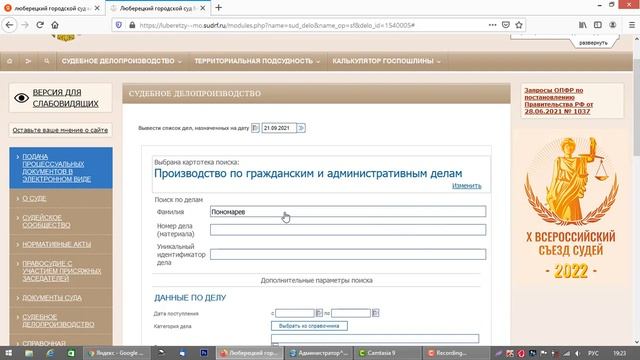Open 'ДОКУМЕНТЫ СУДА' sidebar item
Screen dimensions: 640x360
tap(52, 298)
